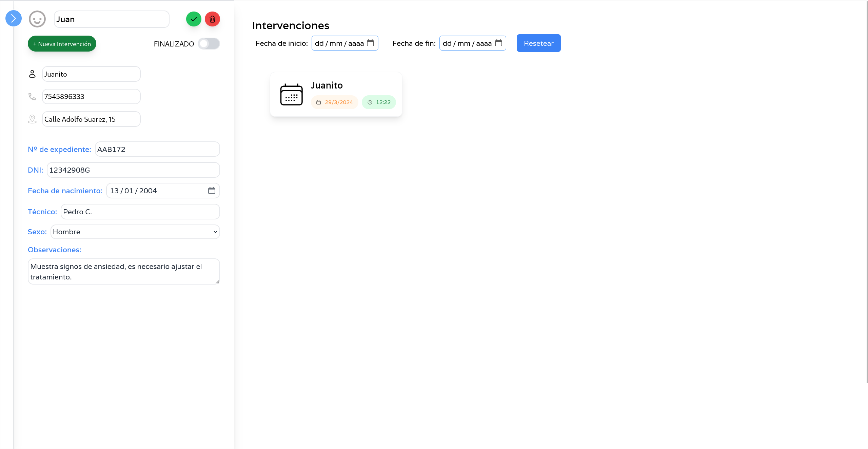Screen dimensions: 868x449
Task: Click the large calendar icon on Juanito card
Action: pyautogui.click(x=291, y=95)
